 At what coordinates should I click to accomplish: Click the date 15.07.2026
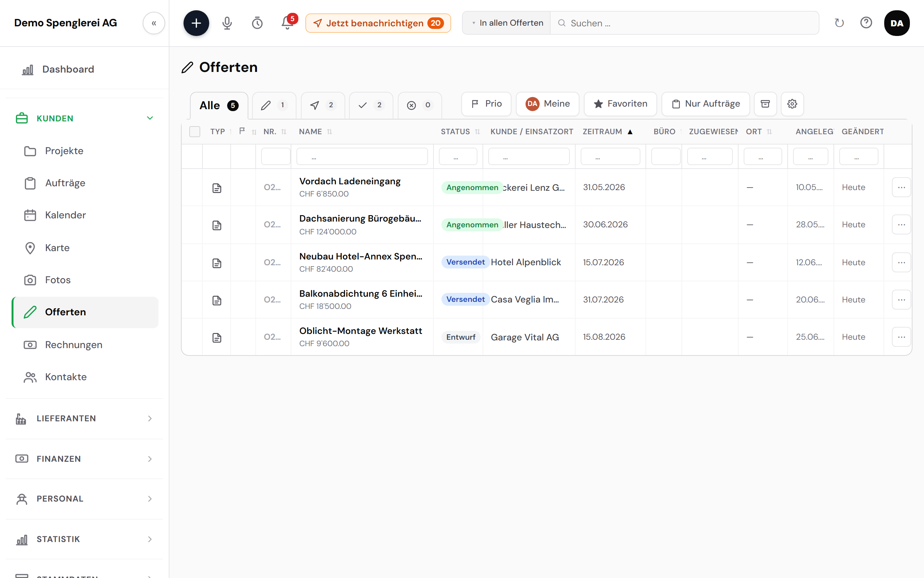tap(603, 262)
